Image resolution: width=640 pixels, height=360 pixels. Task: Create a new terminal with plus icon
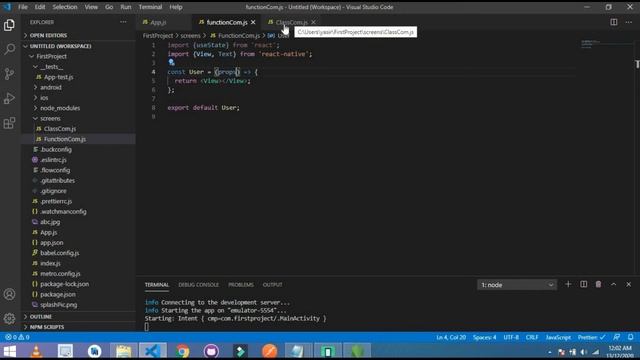568,284
